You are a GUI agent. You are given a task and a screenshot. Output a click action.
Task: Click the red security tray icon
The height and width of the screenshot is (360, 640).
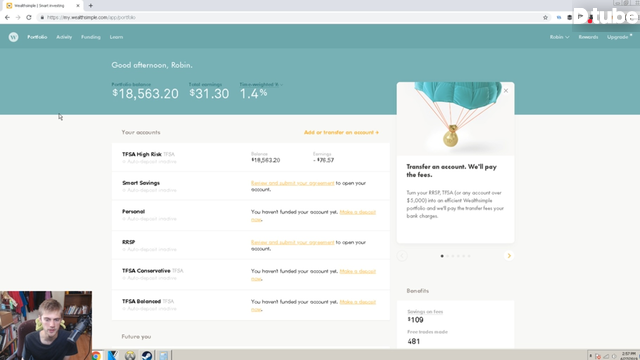click(x=598, y=356)
